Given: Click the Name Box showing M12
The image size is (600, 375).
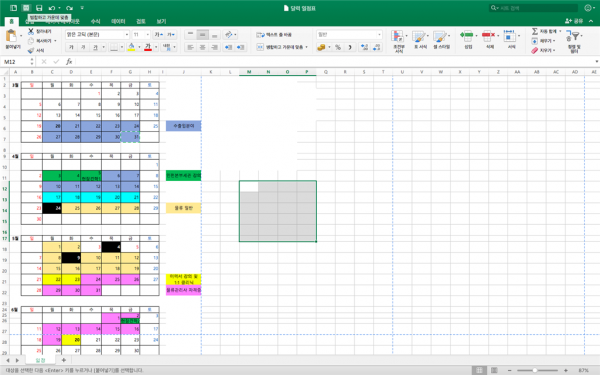Looking at the screenshot, I should tap(15, 61).
